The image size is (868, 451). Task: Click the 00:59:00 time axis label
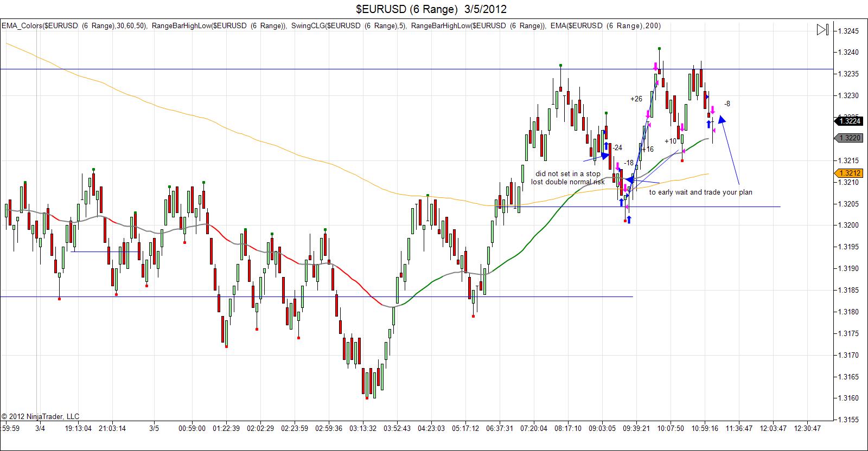[192, 428]
